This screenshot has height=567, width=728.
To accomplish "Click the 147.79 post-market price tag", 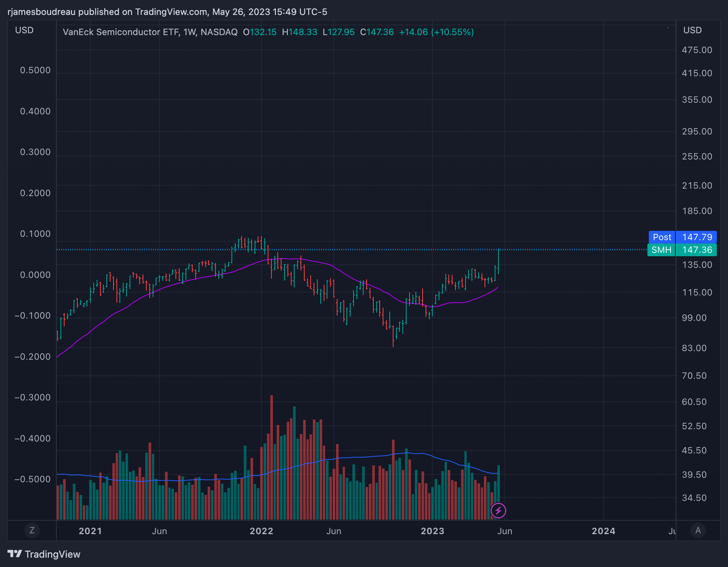I will click(x=697, y=237).
